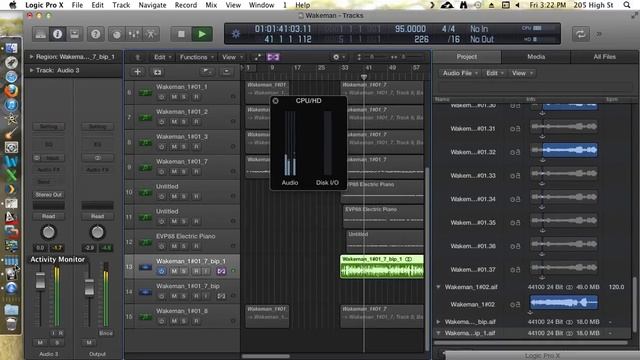Click the Flex mode icon on track 14
This screenshot has width=640, height=360.
221,296
